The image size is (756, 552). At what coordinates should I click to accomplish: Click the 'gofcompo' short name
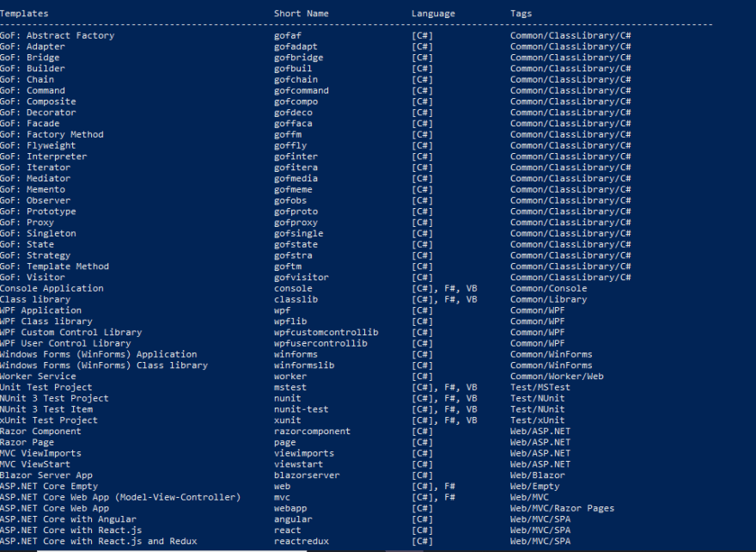[296, 101]
